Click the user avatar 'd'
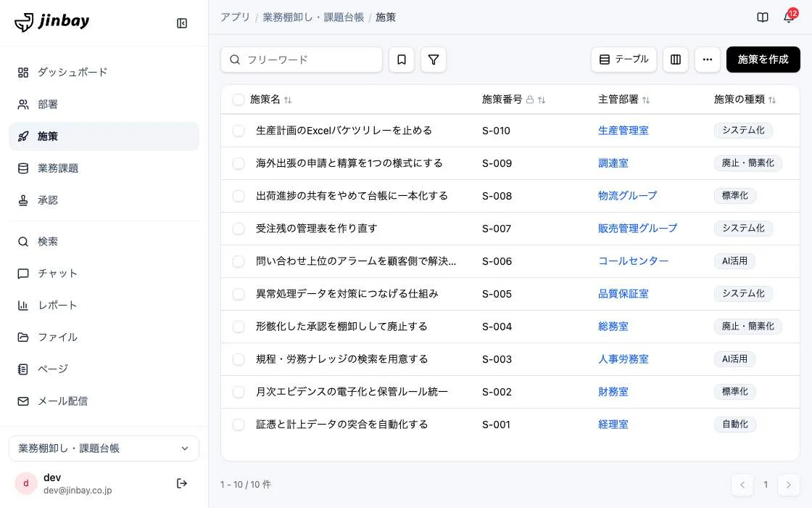812x508 pixels. click(x=26, y=483)
